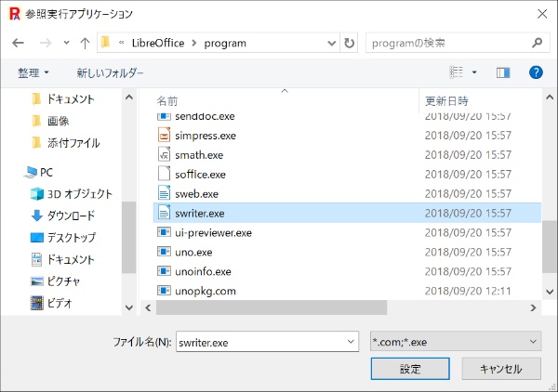Click the sidebar vertical scrollbar thumb
The image size is (558, 392).
pyautogui.click(x=129, y=237)
